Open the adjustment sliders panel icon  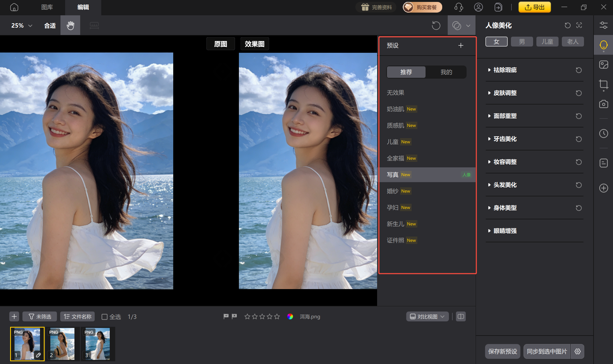pyautogui.click(x=603, y=25)
